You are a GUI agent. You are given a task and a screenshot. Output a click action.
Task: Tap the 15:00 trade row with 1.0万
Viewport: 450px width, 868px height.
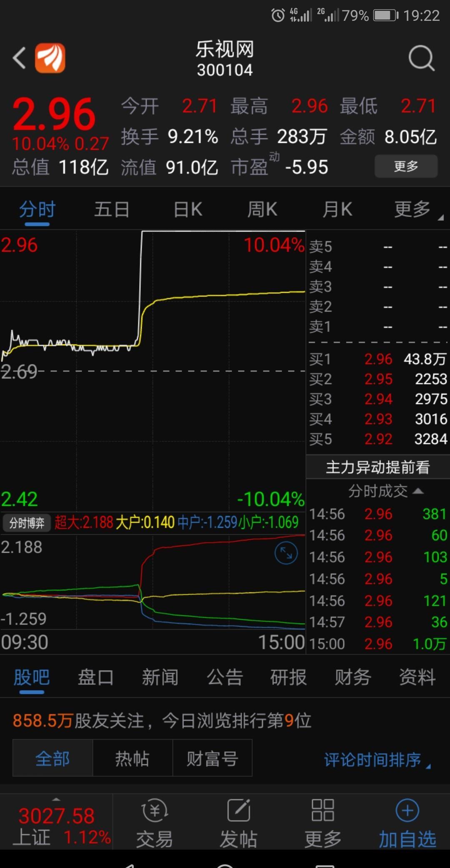(378, 644)
